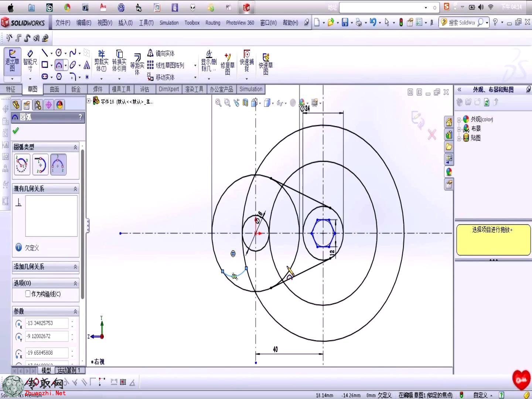Open 运动算例 1 (Motion Study) tab
The image size is (532, 399).
[69, 370]
